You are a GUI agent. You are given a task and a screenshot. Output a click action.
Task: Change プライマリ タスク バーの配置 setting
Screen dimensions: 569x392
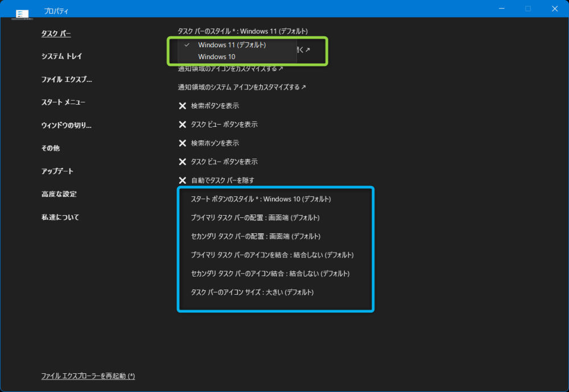pyautogui.click(x=255, y=218)
